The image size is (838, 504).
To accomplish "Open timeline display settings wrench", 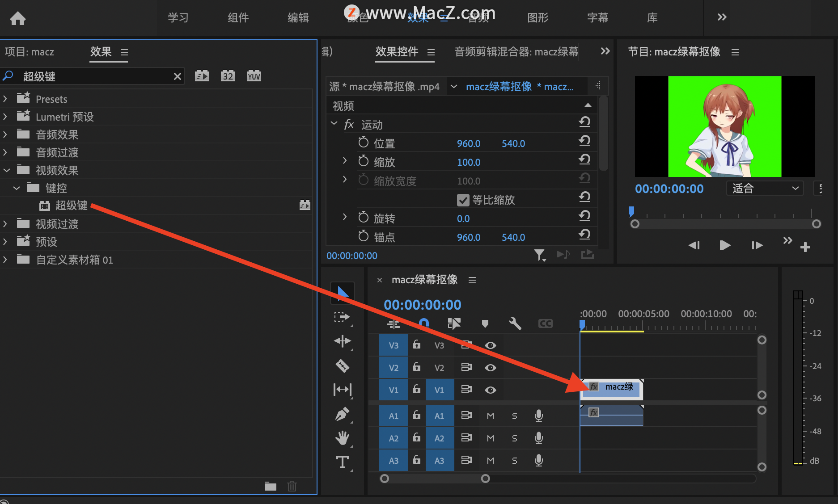I will pyautogui.click(x=515, y=323).
